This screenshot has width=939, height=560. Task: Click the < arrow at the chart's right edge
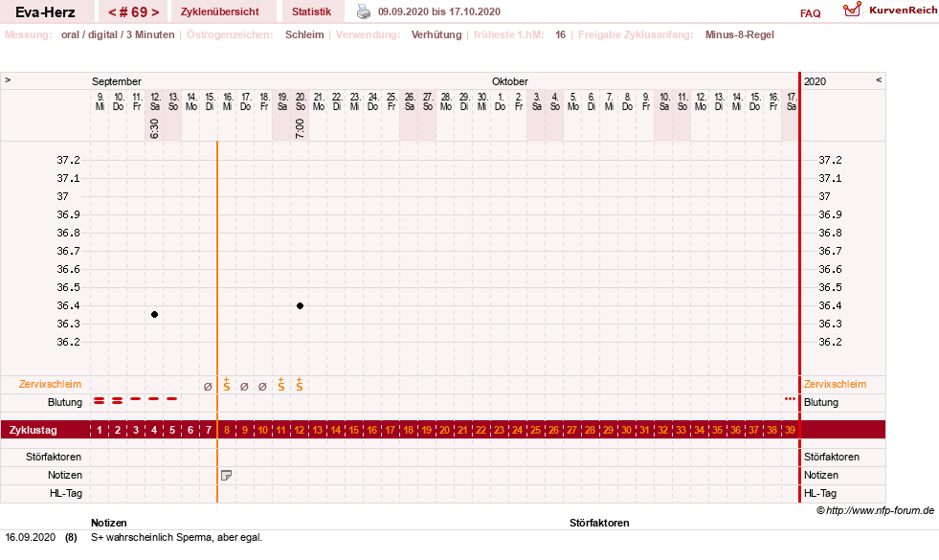[x=879, y=79]
